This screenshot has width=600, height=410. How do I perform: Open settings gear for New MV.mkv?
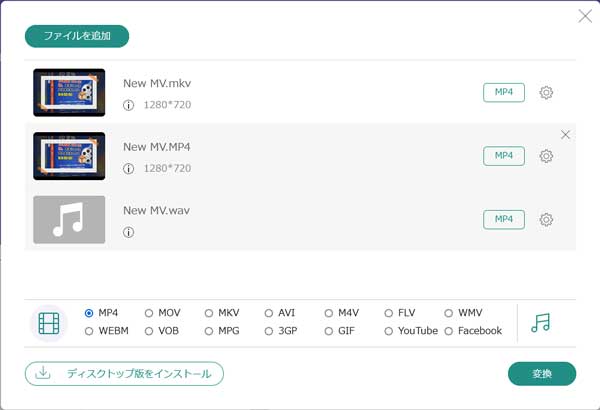[x=546, y=93]
